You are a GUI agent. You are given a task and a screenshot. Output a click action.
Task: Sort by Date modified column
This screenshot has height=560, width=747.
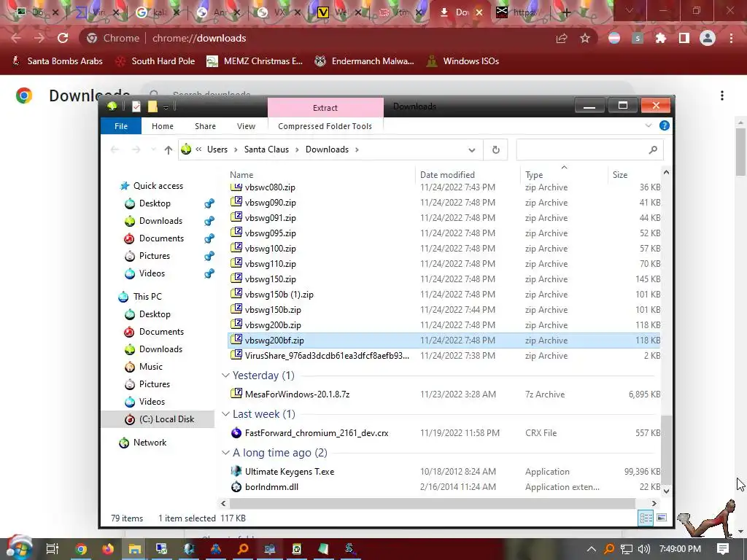coord(447,175)
